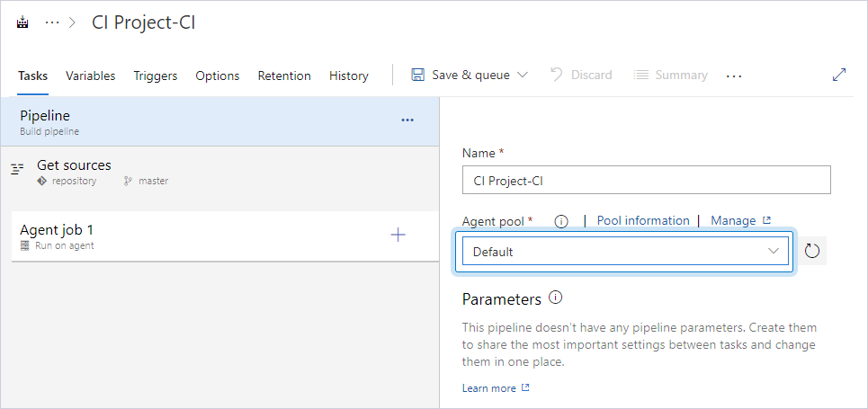868x409 pixels.
Task: Click the Agent pool label
Action: click(493, 221)
